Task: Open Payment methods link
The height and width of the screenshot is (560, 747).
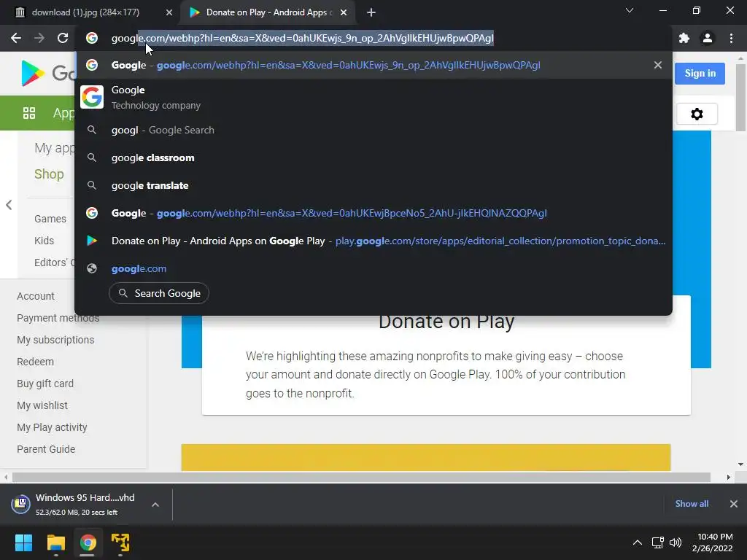Action: tap(58, 318)
